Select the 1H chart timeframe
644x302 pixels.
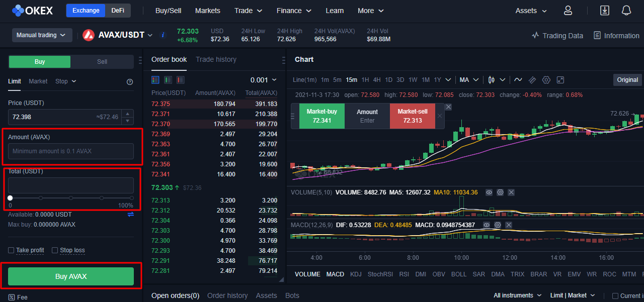(365, 80)
